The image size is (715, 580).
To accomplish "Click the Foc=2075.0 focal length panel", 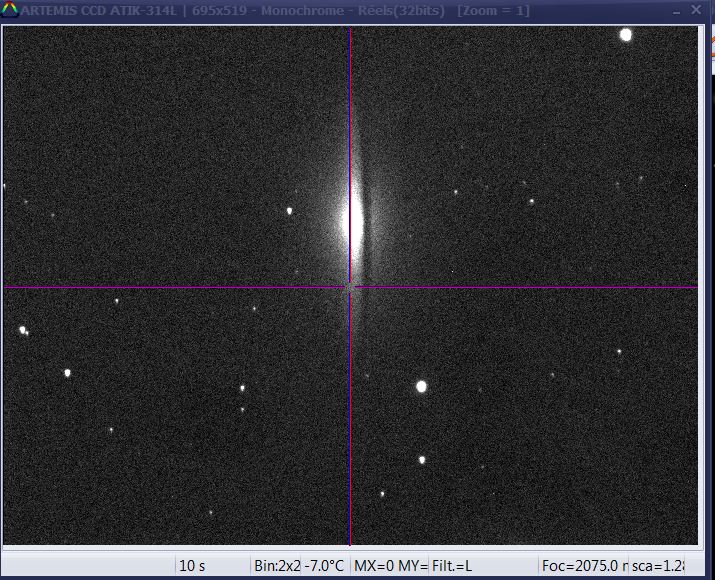I will [x=583, y=566].
